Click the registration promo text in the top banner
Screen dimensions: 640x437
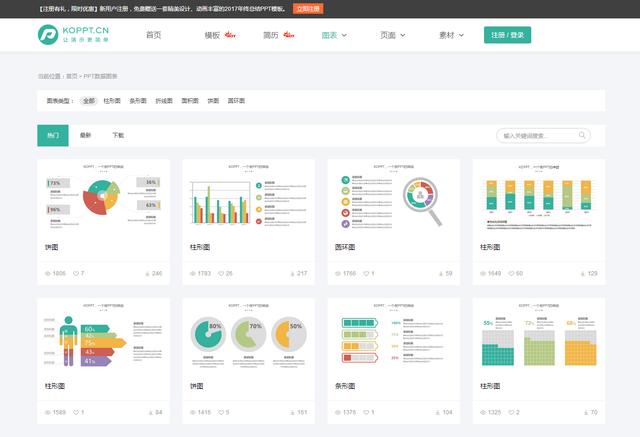coord(163,9)
